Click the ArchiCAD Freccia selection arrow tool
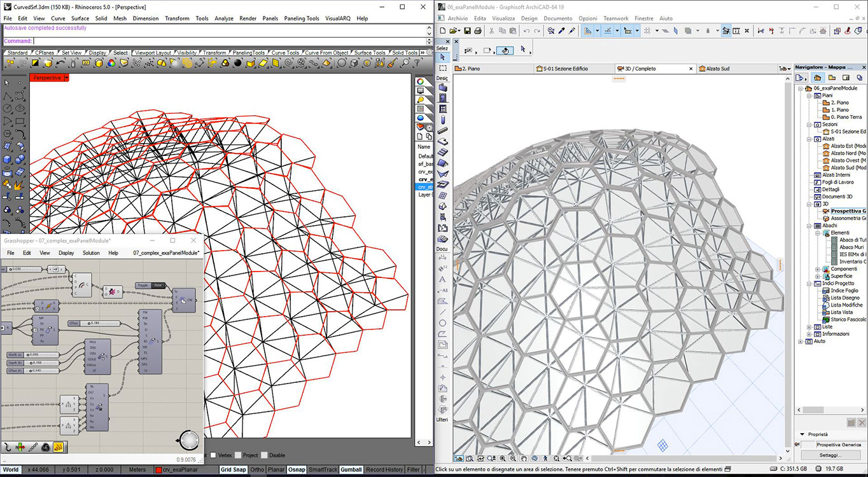 (x=442, y=57)
